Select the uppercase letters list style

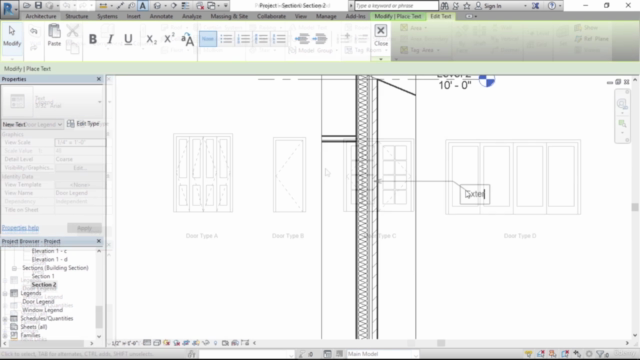(280, 39)
